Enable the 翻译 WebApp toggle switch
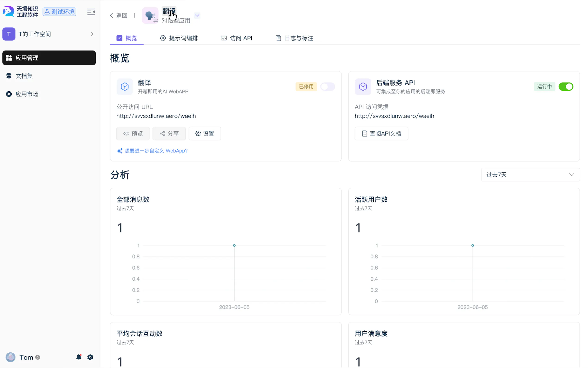 327,87
